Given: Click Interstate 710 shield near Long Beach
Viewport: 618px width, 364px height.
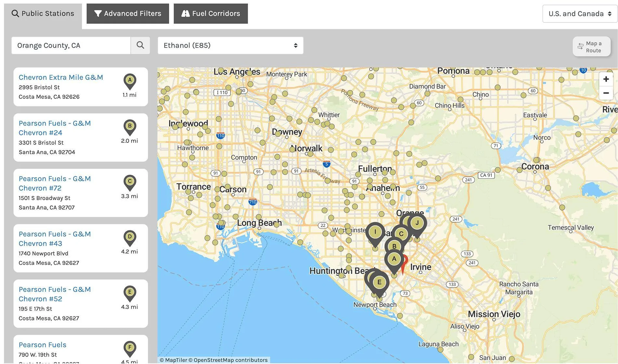Looking at the screenshot, I should tap(253, 202).
